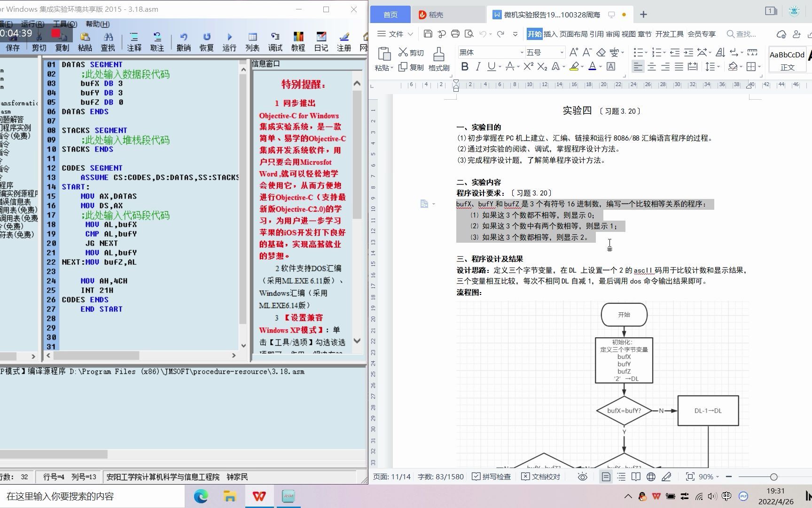The width and height of the screenshot is (812, 508).
Task: Click the full screen icon in the WPS status bar
Action: tap(690, 476)
